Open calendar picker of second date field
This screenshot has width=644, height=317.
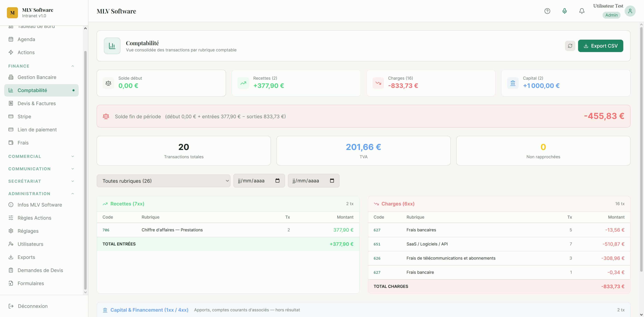(332, 181)
